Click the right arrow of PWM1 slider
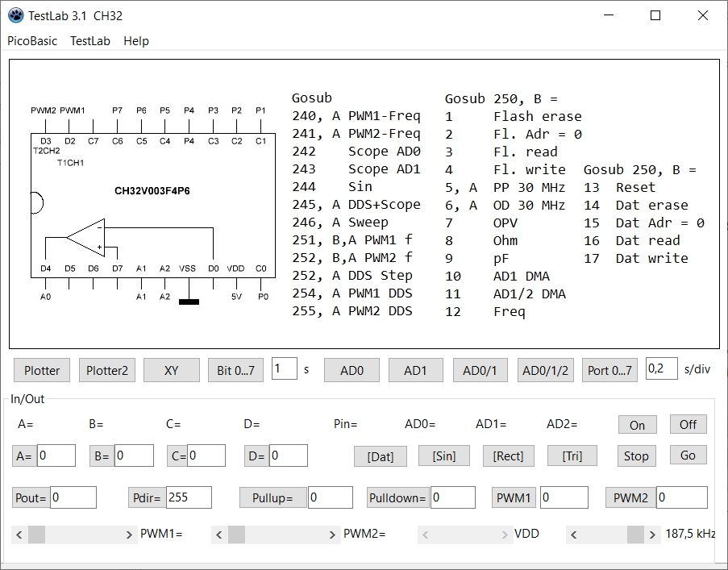 pos(130,535)
